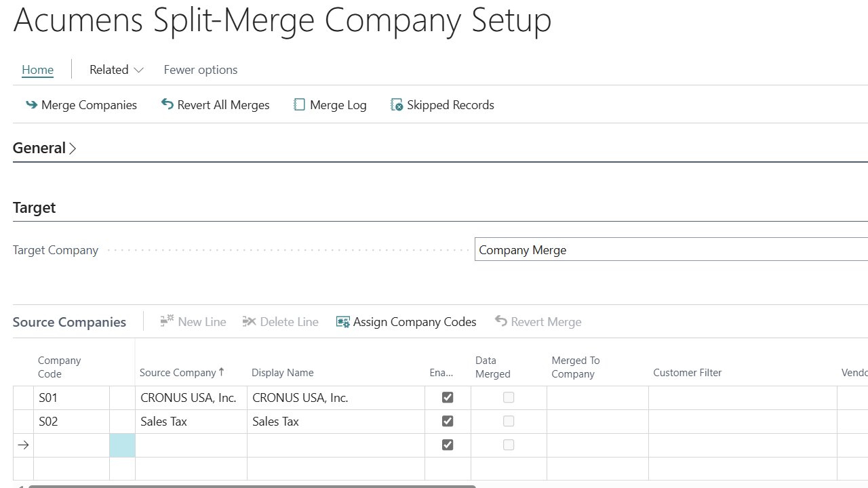Click the Enabled column header
This screenshot has height=488, width=868.
441,373
